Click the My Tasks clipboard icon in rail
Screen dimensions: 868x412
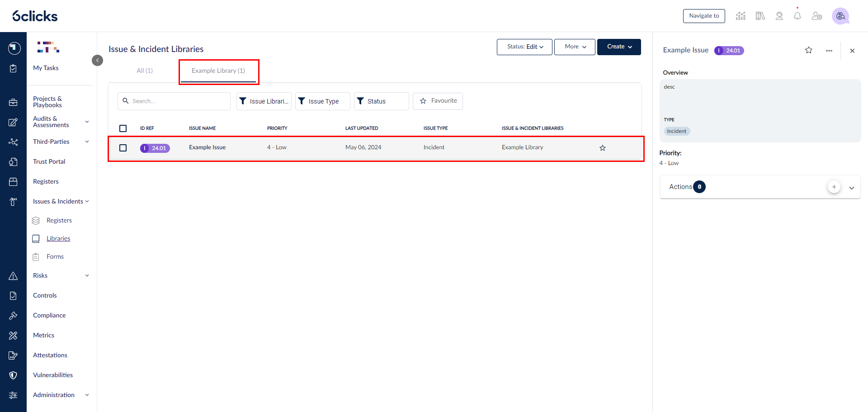coord(14,68)
